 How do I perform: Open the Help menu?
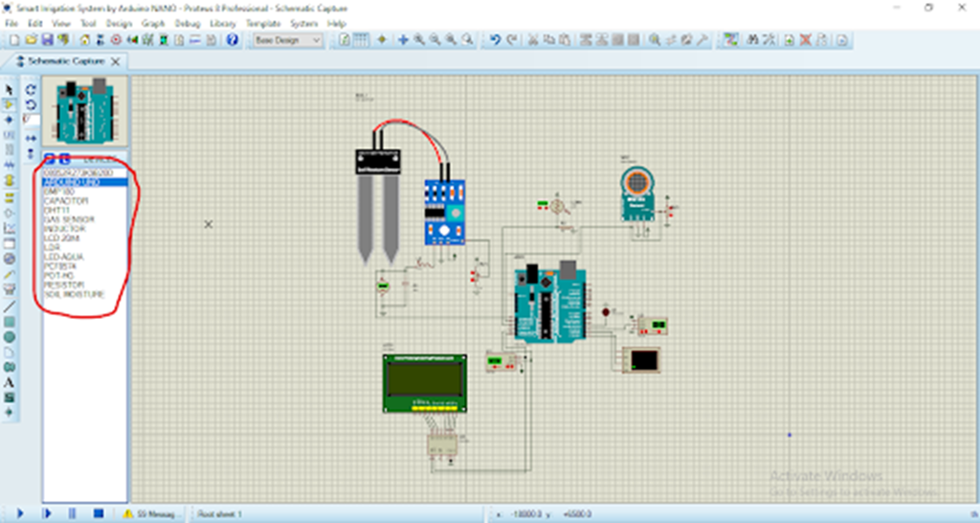336,23
